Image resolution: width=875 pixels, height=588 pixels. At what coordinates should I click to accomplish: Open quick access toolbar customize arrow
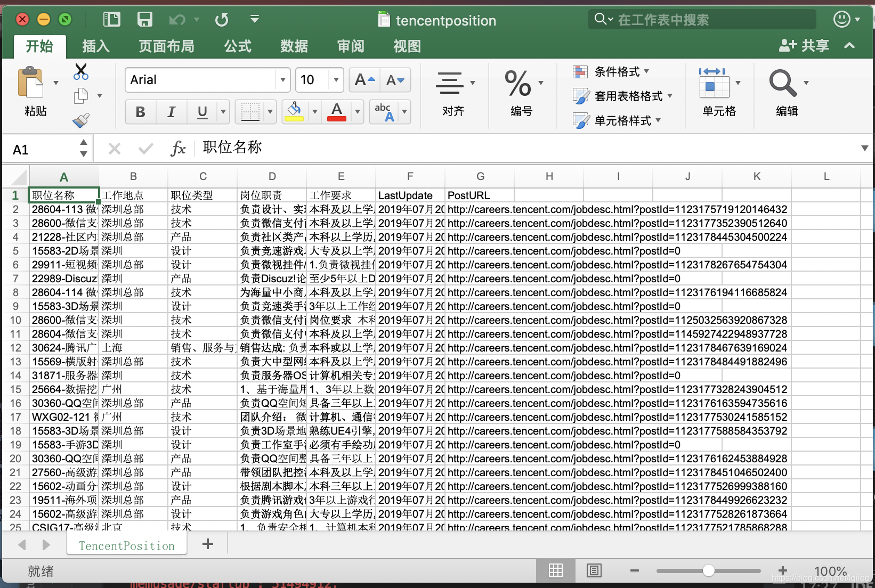[x=255, y=20]
